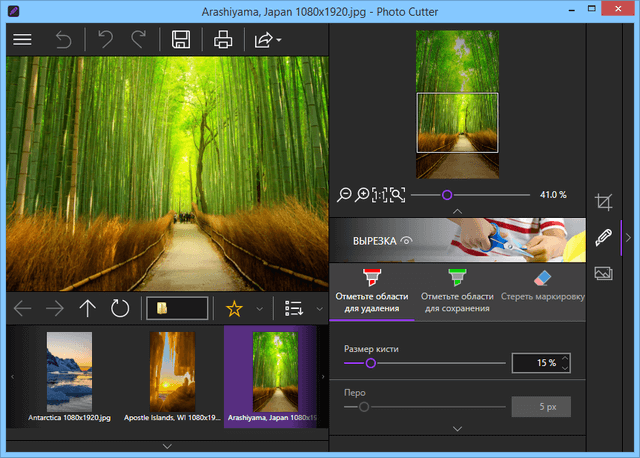Open the hamburger main menu
640x458 pixels.
point(22,40)
